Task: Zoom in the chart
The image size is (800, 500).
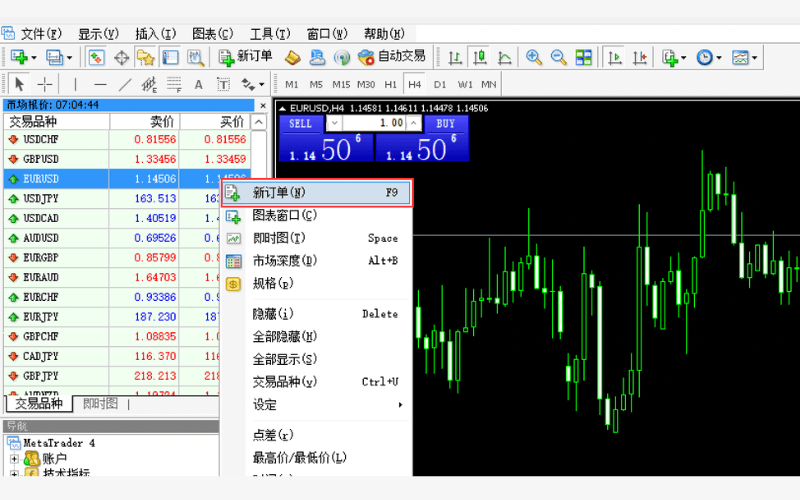Action: pyautogui.click(x=534, y=57)
